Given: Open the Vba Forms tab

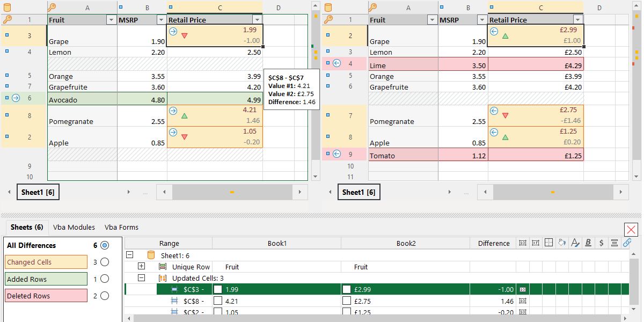Looking at the screenshot, I should tap(121, 227).
